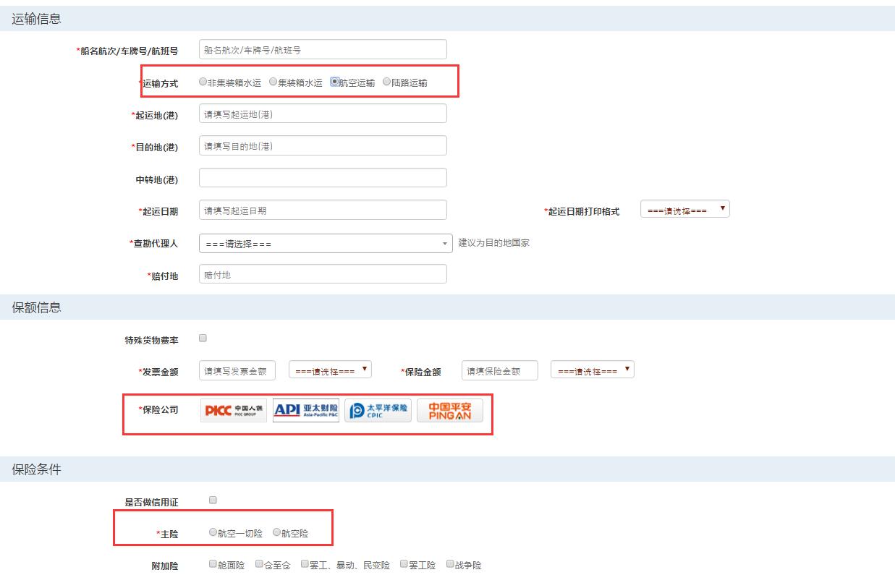Viewport: 895px width, 588px height.
Task: Click the 运输方式 field label
Action: pyautogui.click(x=158, y=83)
